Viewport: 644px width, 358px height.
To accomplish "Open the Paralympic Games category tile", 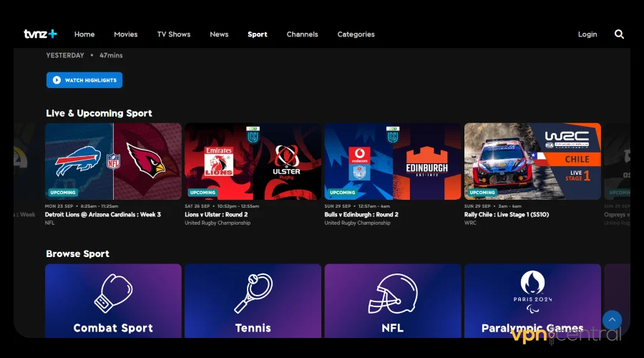I will 532,301.
